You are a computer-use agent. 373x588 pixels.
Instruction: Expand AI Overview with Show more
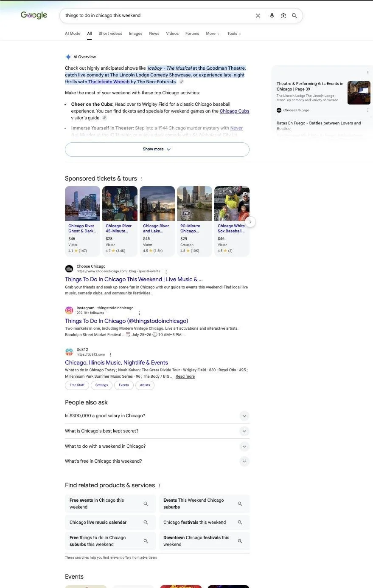[x=157, y=149]
